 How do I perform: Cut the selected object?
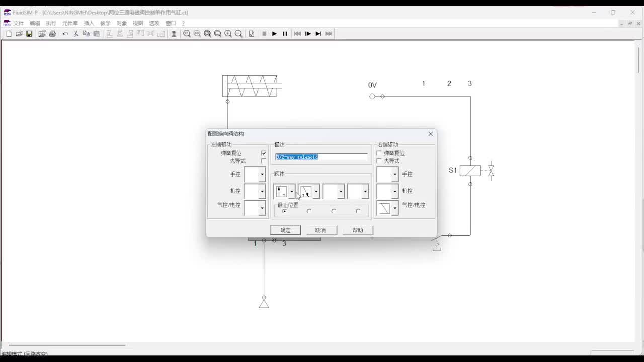(76, 34)
